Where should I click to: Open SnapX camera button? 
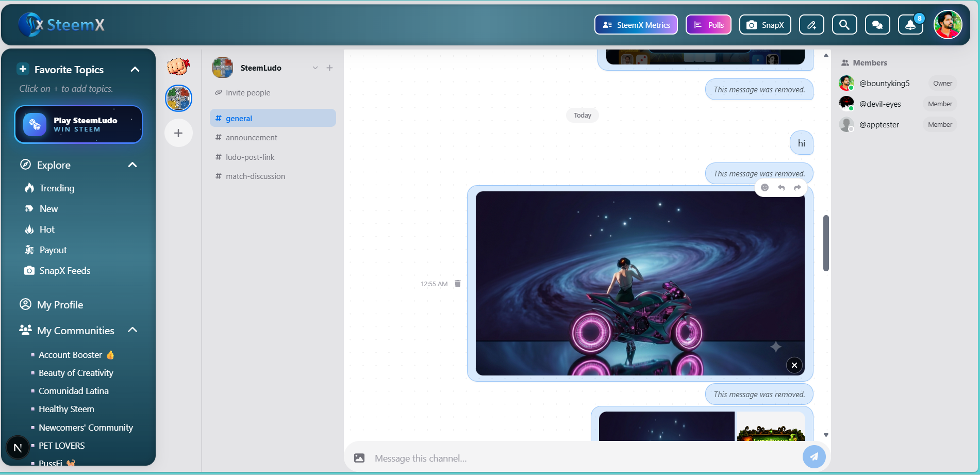765,25
